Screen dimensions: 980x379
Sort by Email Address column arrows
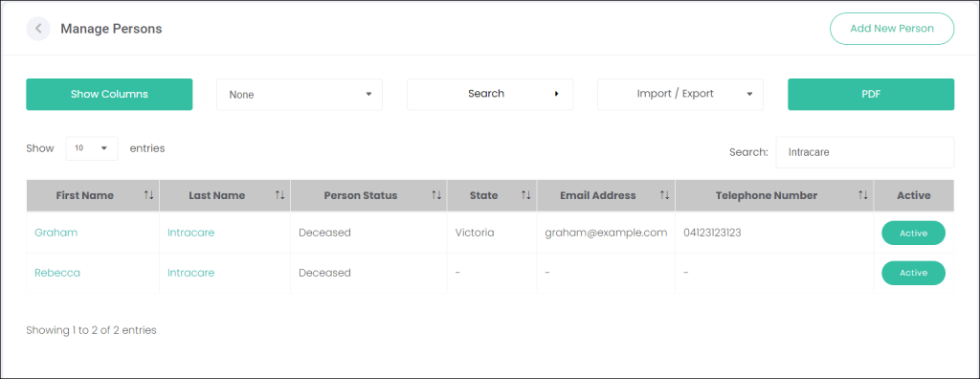[664, 196]
